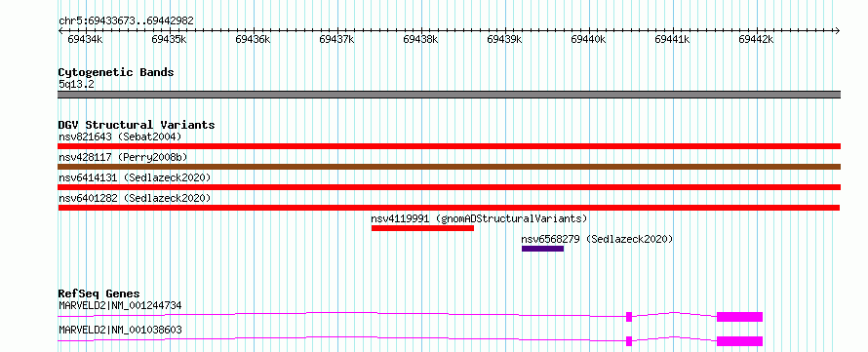Click the right arrowhead of the coordinate ruler

click(x=838, y=31)
